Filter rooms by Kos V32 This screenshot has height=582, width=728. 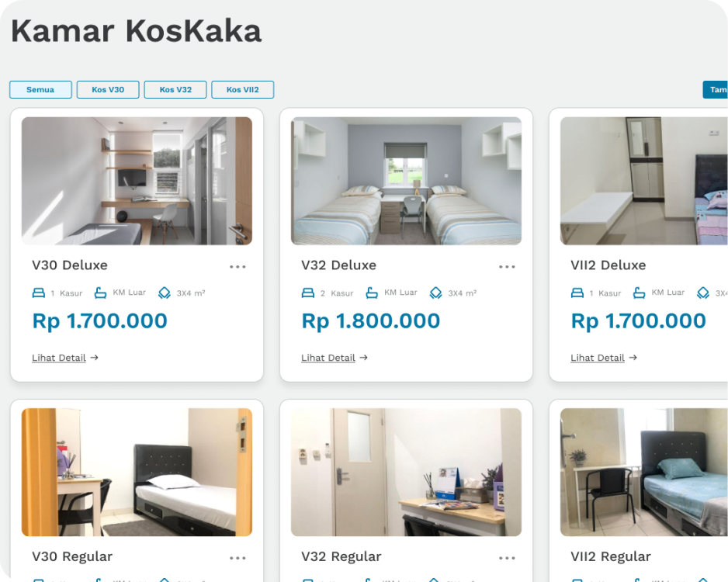point(175,89)
